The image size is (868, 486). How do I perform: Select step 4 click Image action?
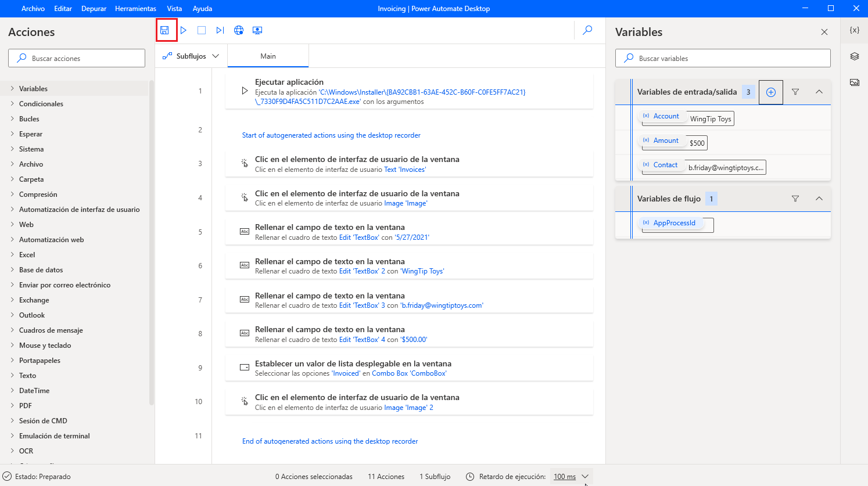(409, 198)
